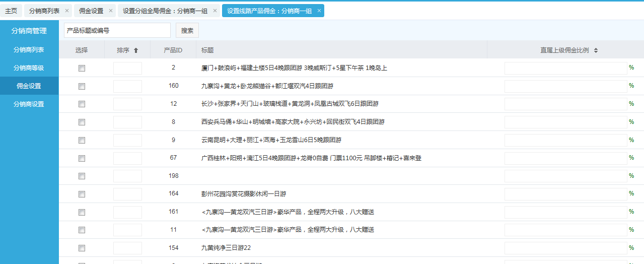Open 分销商等级 in the sidebar
This screenshot has width=644, height=264.
pyautogui.click(x=29, y=68)
